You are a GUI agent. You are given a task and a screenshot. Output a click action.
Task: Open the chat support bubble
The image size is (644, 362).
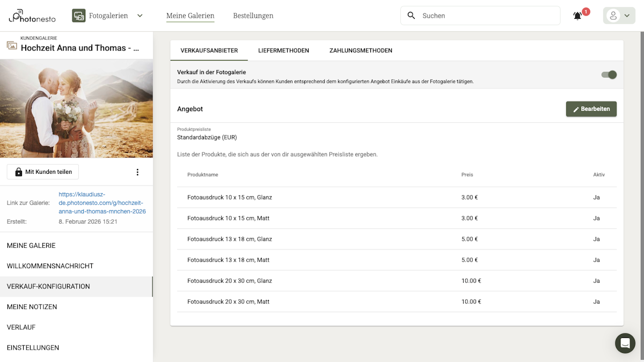(x=625, y=343)
